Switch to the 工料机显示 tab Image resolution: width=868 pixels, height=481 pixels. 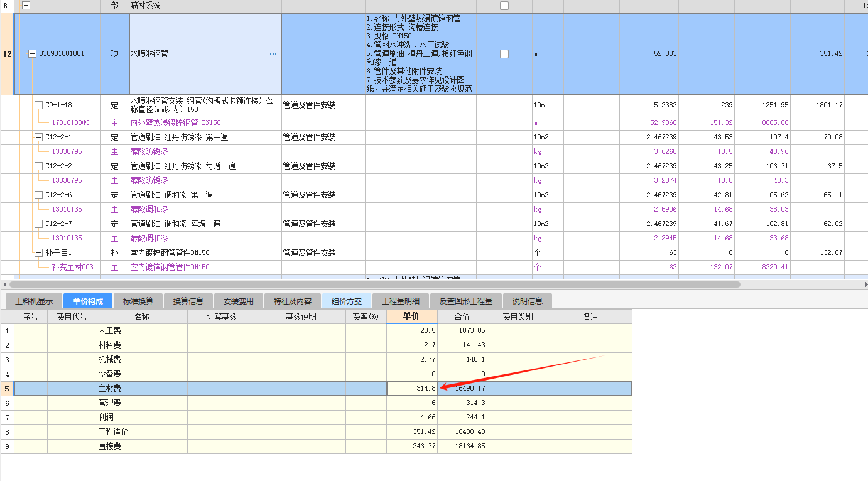click(34, 301)
